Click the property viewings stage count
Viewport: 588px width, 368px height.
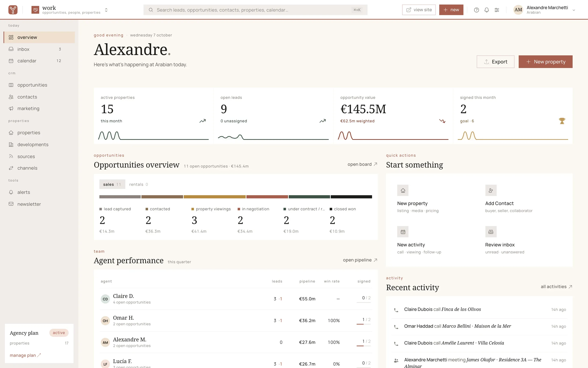pos(194,220)
